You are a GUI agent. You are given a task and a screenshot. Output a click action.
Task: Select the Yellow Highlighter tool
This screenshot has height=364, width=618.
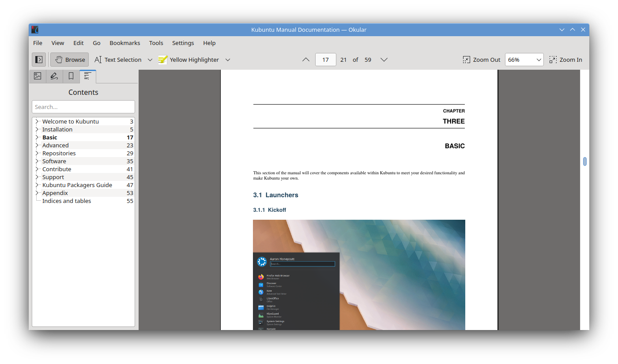tap(189, 60)
